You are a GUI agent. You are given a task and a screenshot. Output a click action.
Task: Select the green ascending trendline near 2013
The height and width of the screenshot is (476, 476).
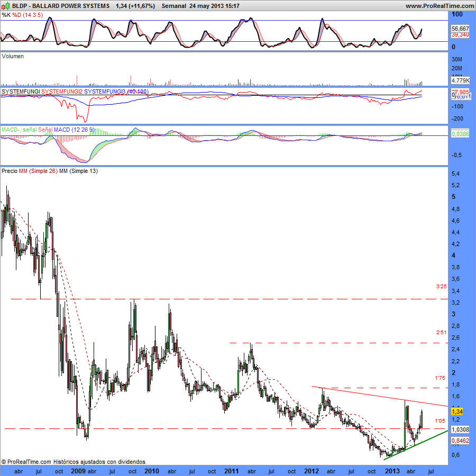click(x=416, y=445)
